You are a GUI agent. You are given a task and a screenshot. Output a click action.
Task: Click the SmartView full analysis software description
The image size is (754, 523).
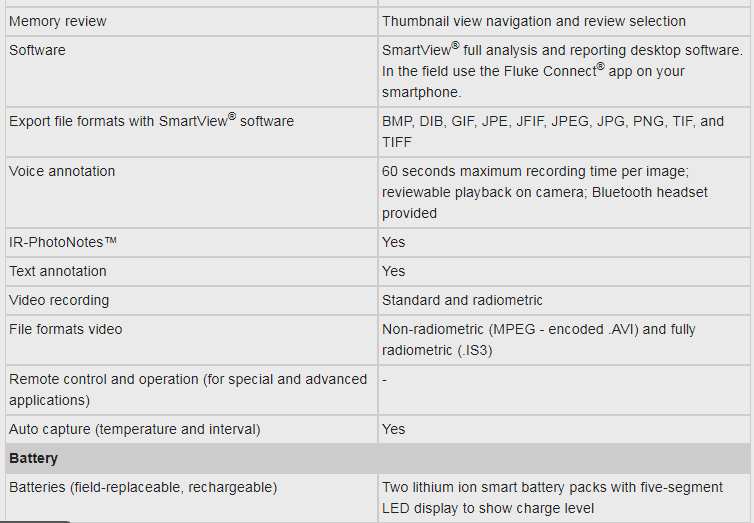(561, 70)
